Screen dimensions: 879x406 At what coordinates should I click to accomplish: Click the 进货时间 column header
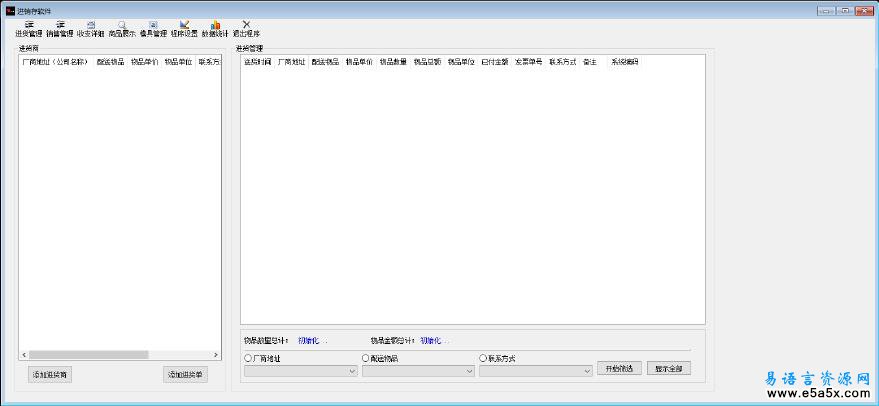click(257, 61)
